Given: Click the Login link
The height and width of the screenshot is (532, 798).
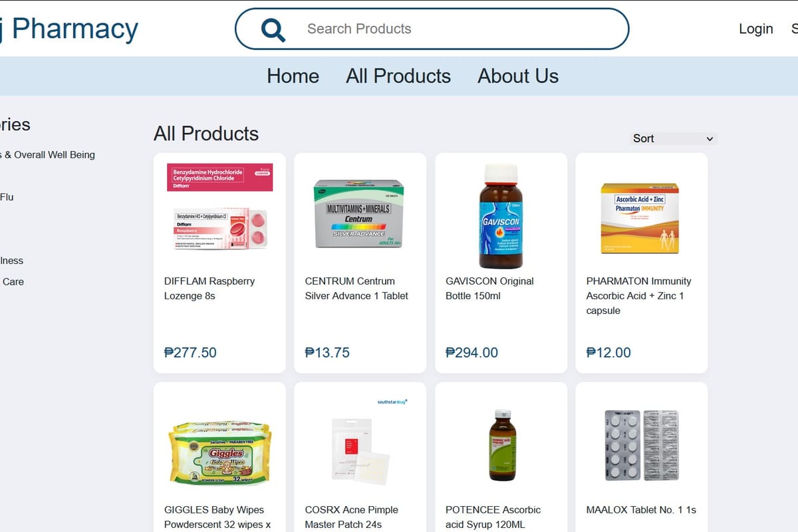Looking at the screenshot, I should [x=756, y=29].
